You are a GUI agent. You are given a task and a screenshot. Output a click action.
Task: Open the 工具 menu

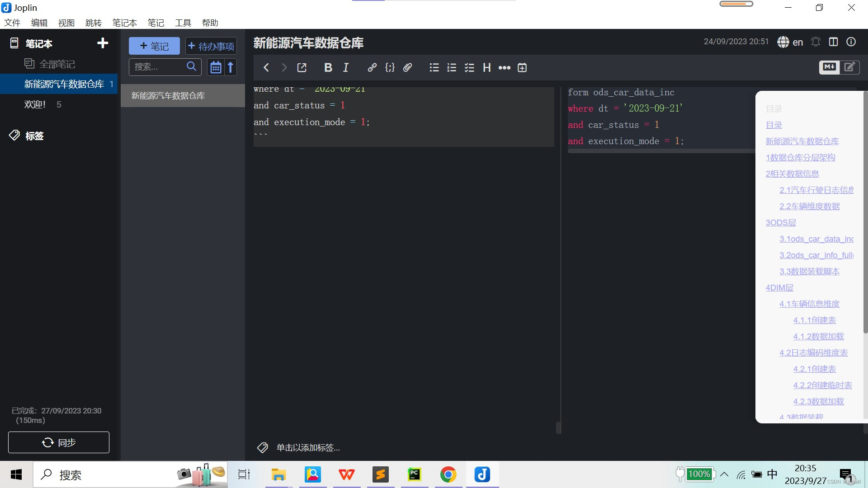(x=183, y=23)
